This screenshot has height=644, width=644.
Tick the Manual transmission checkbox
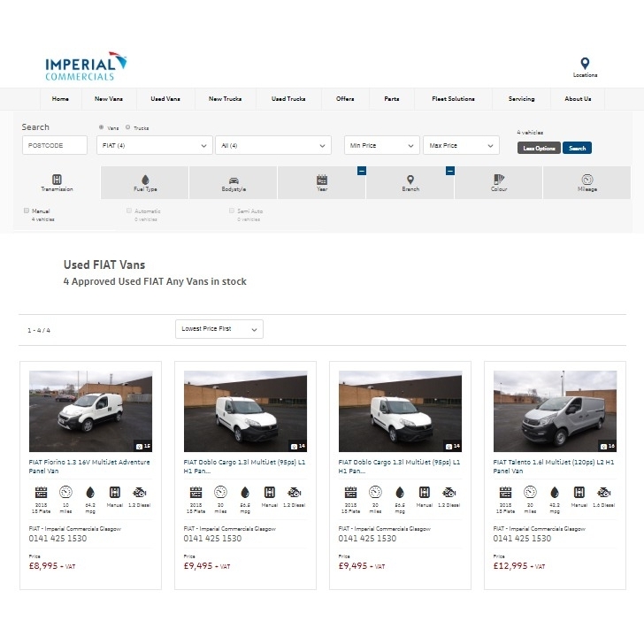coord(27,211)
